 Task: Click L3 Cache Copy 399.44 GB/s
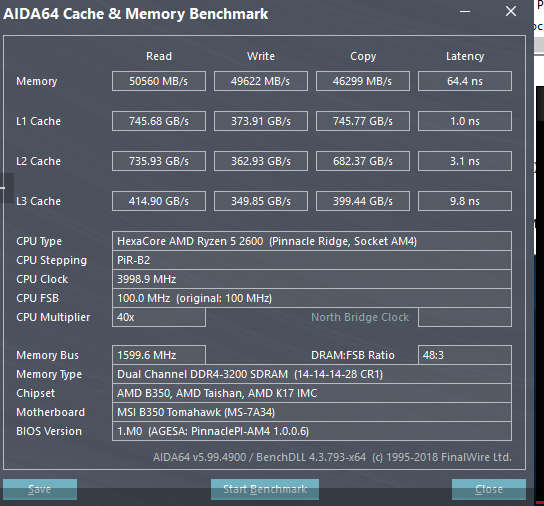(x=363, y=201)
